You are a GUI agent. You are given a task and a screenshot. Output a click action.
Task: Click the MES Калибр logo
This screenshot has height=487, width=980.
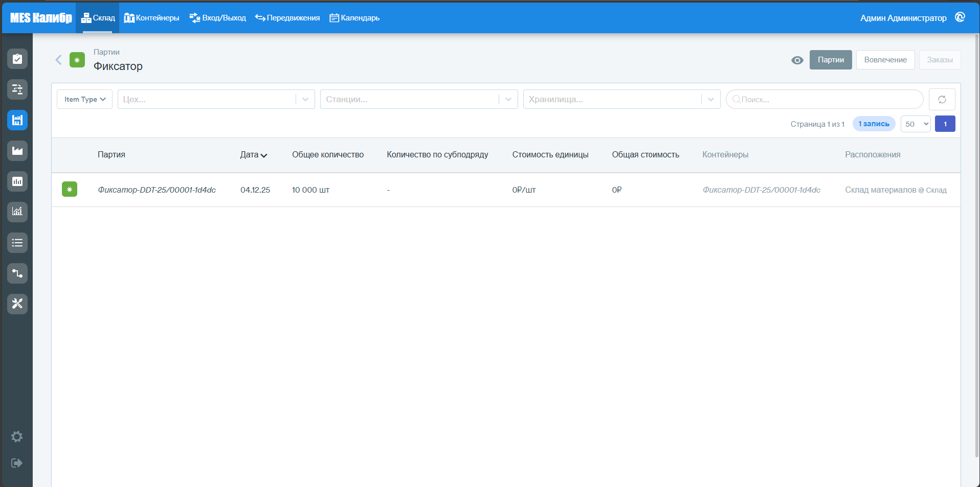pos(41,18)
